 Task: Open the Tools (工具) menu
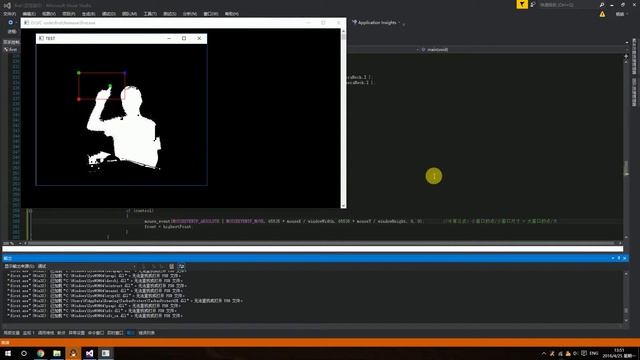[x=150, y=14]
